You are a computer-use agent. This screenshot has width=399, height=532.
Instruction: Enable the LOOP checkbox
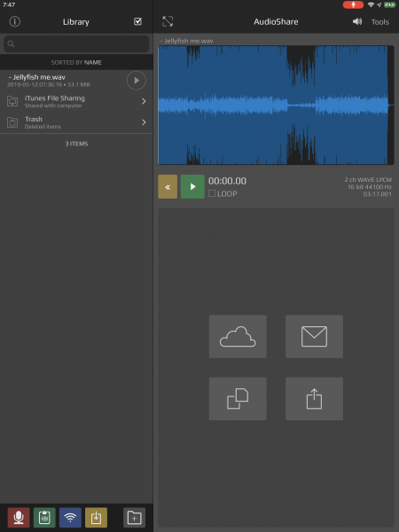click(212, 193)
